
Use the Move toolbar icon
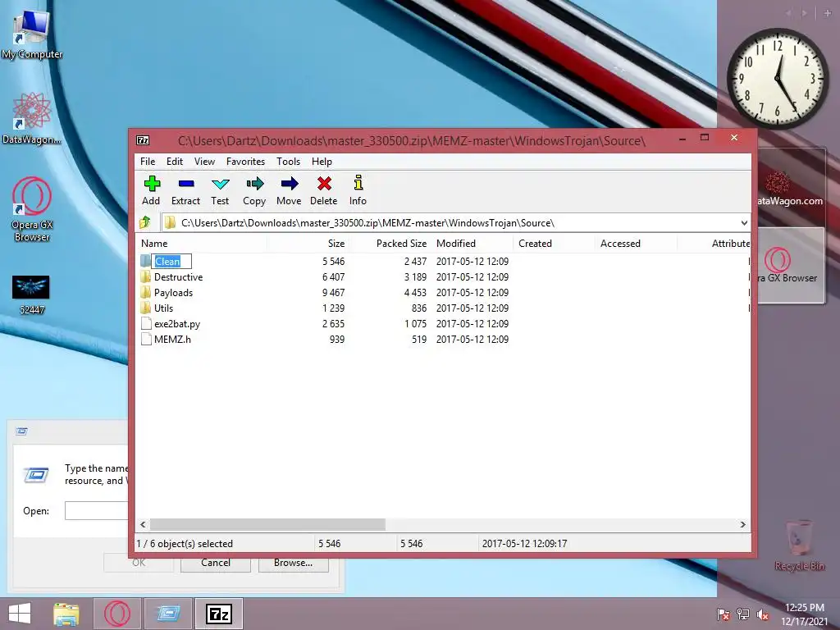click(x=290, y=185)
